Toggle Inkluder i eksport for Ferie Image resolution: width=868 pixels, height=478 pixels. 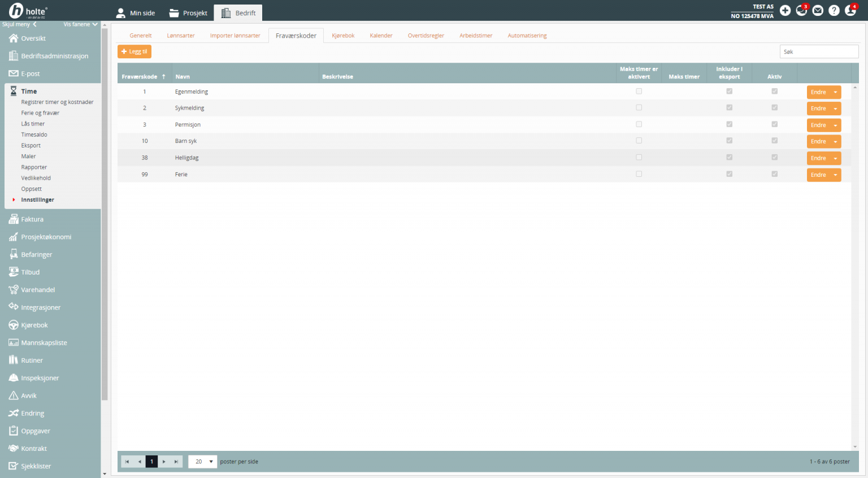pos(730,175)
